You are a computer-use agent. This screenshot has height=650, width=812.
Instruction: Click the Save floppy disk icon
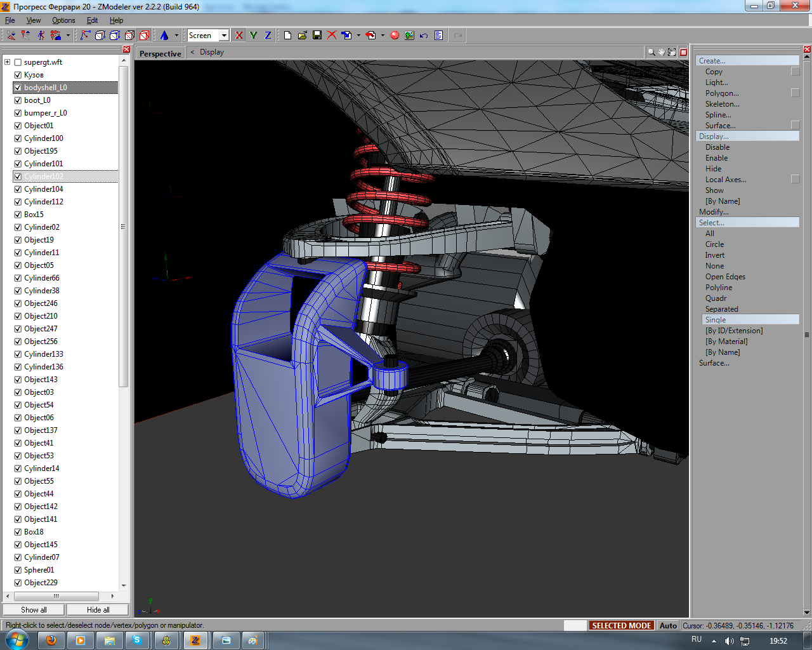317,36
